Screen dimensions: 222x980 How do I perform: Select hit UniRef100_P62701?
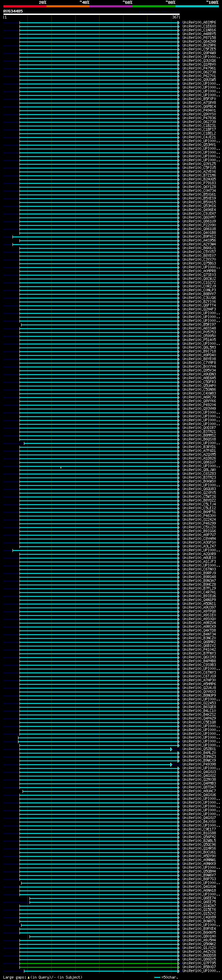(x=199, y=76)
